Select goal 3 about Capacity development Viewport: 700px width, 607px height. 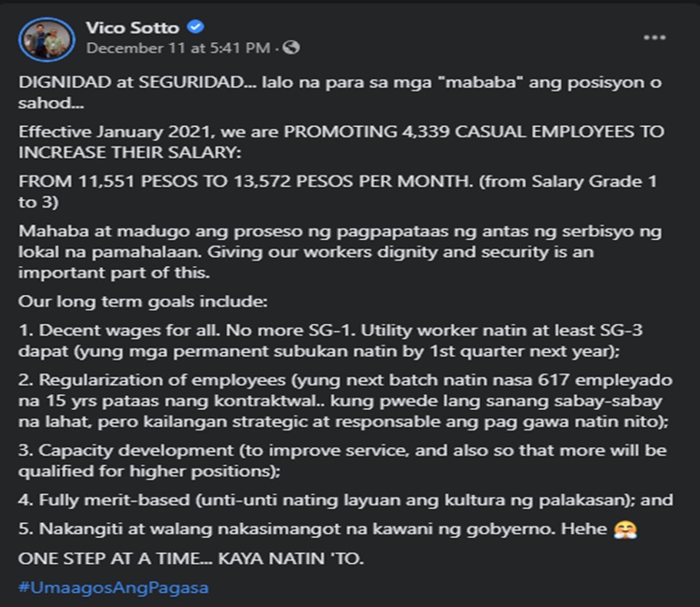click(343, 460)
